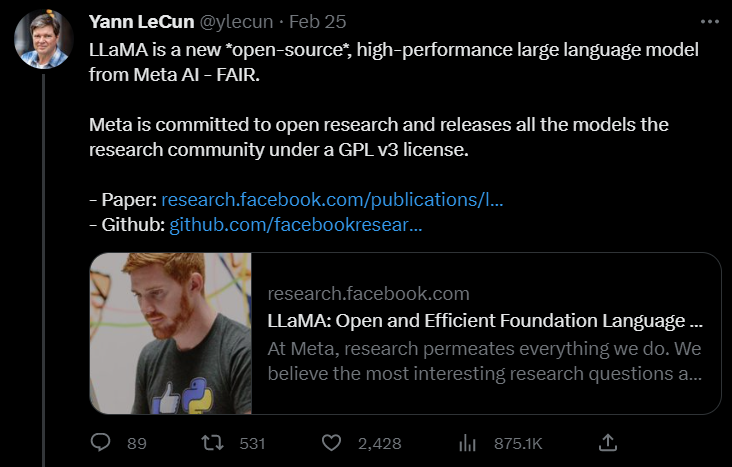Click the link card preview photo
This screenshot has height=467, width=732.
pyautogui.click(x=171, y=333)
